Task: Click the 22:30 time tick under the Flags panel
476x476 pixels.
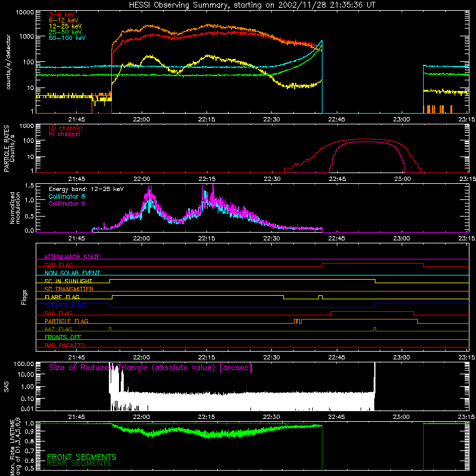Action: [x=271, y=358]
